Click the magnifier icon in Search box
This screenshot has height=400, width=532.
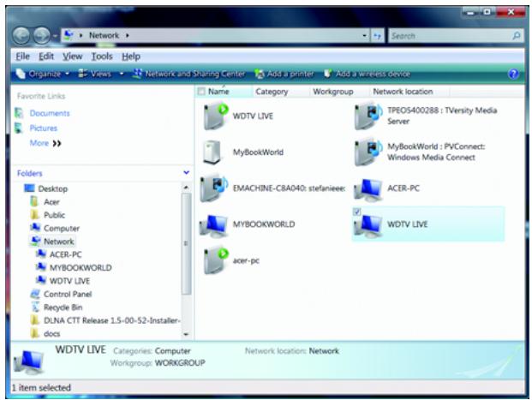tap(517, 36)
